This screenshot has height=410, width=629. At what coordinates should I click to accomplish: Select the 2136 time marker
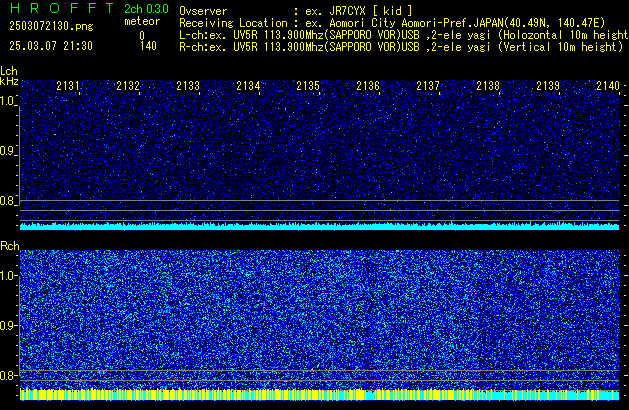click(x=368, y=85)
